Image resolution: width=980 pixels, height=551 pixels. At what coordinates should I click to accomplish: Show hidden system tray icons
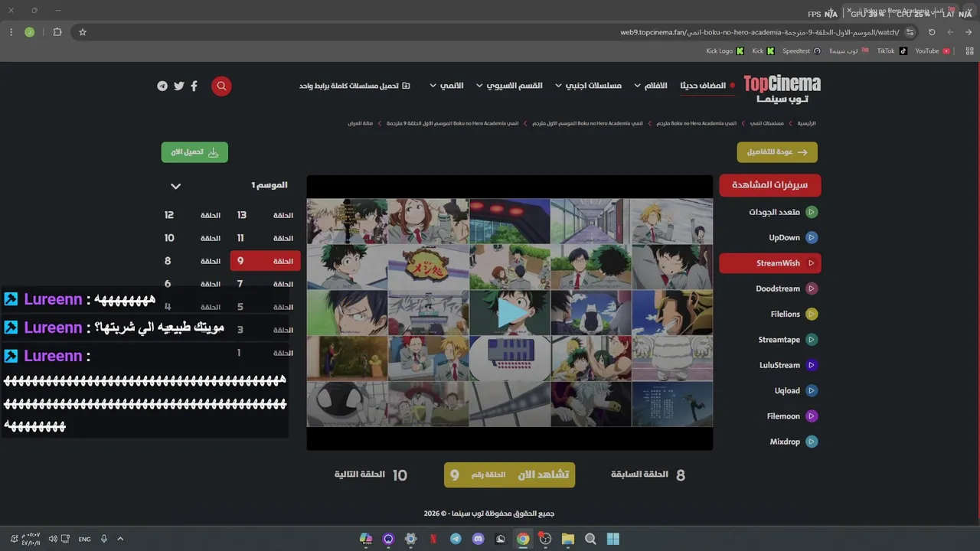pyautogui.click(x=120, y=539)
